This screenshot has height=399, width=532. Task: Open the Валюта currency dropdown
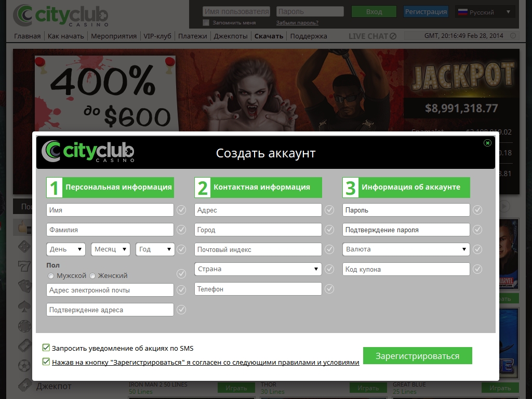[406, 249]
